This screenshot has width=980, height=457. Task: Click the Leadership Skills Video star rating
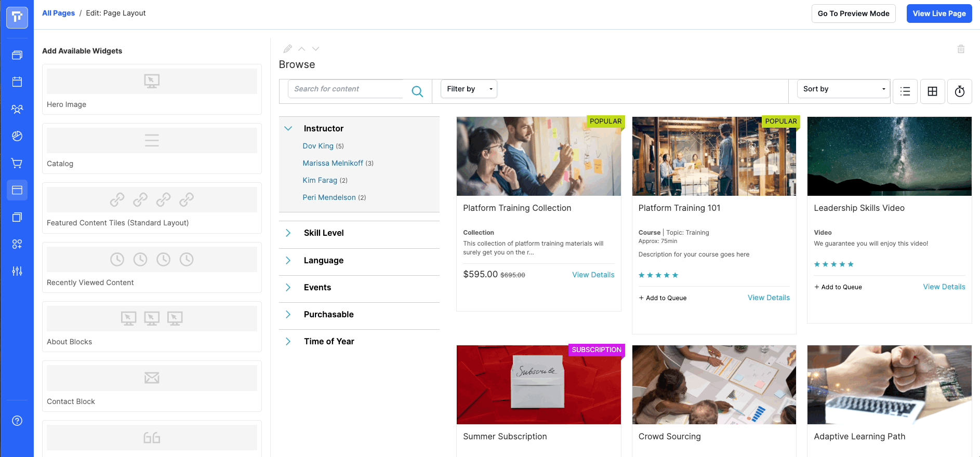point(834,264)
